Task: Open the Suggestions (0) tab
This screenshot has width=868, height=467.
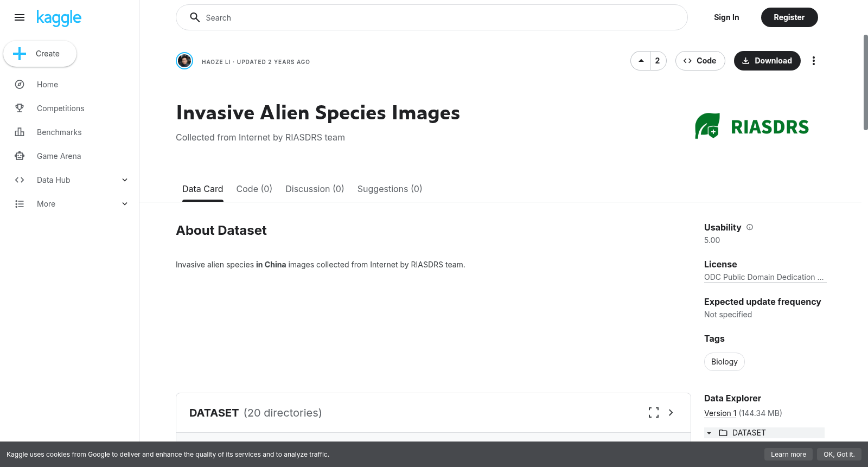Action: click(x=390, y=189)
